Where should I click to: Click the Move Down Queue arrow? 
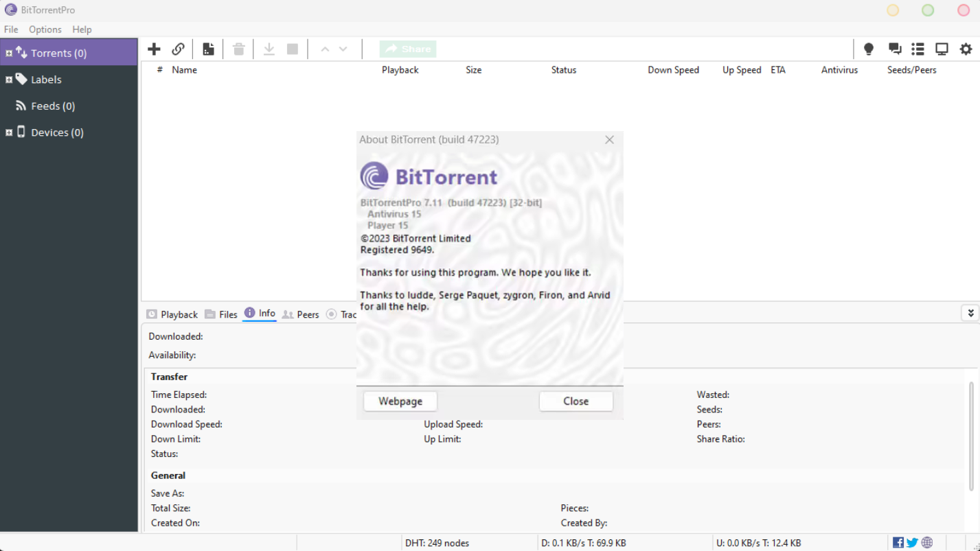tap(343, 49)
